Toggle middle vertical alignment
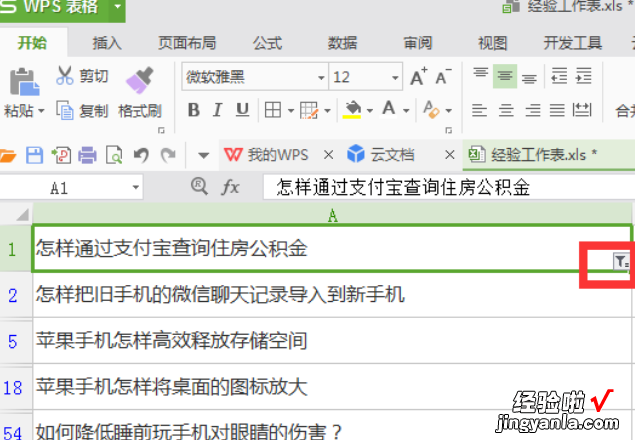This screenshot has height=440, width=635. tap(505, 76)
